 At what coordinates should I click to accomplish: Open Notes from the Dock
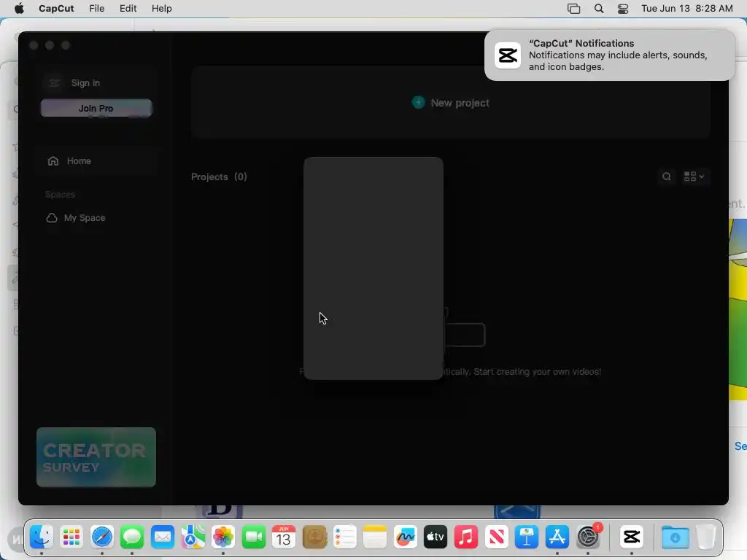(x=375, y=537)
